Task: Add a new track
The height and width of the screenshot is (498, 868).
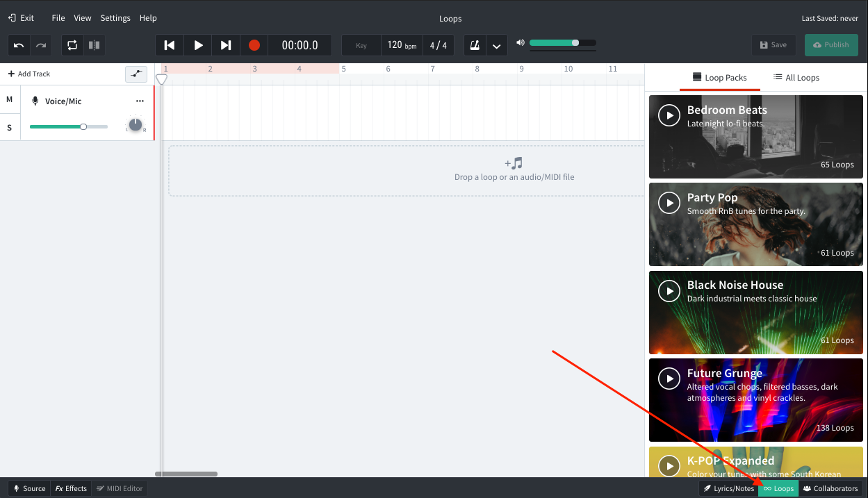Action: coord(29,73)
